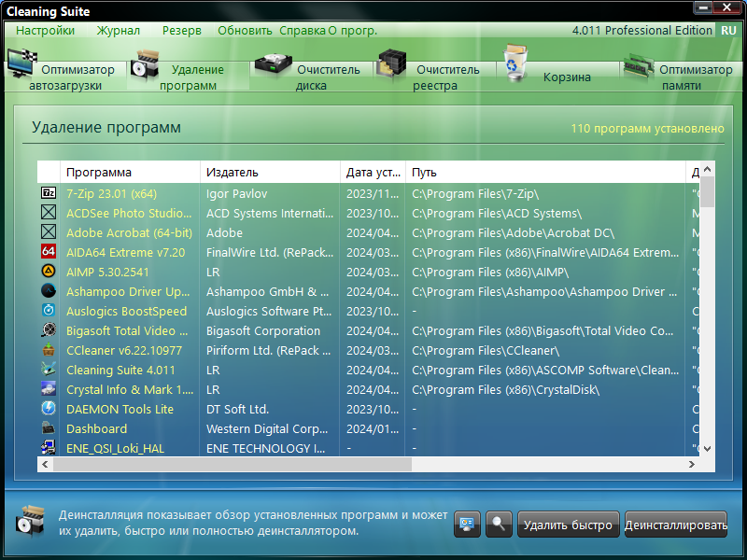Sort by Издатель column header
The width and height of the screenshot is (747, 560).
click(270, 172)
